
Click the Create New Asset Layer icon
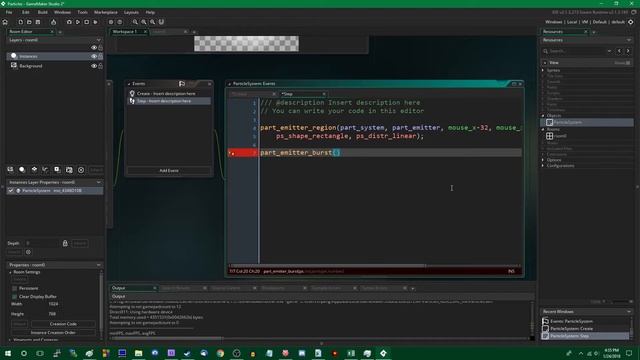(x=57, y=170)
